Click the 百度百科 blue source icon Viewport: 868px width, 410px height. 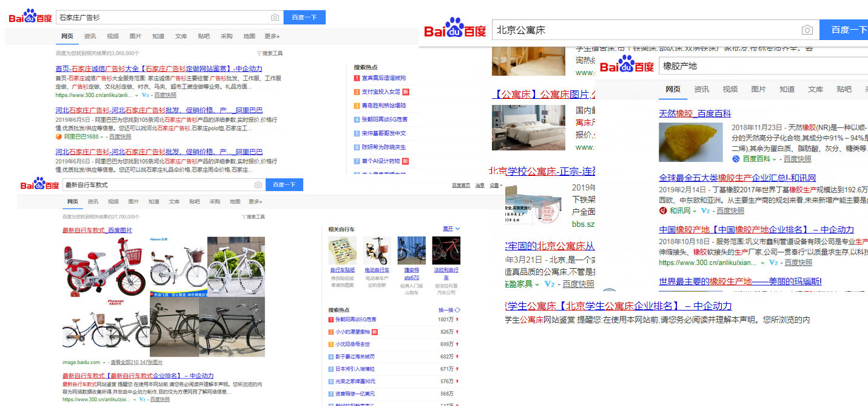736,159
